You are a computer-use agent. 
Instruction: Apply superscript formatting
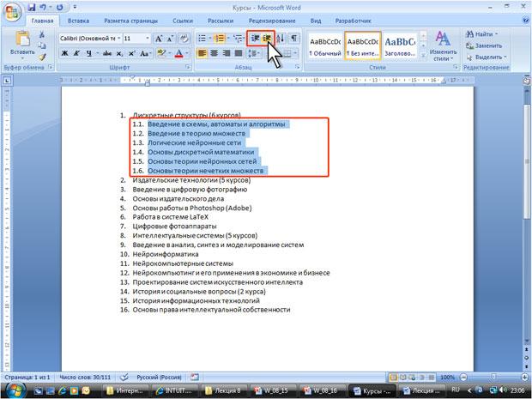(131, 53)
